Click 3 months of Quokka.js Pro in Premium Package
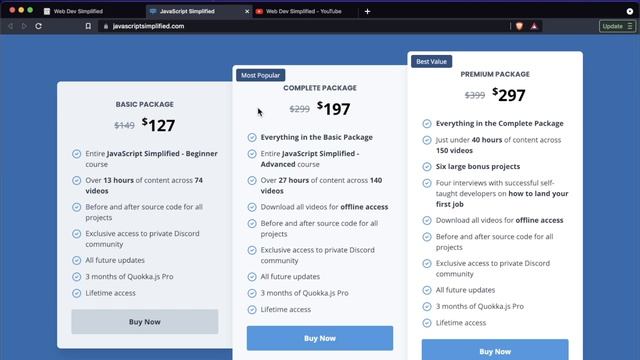The width and height of the screenshot is (640, 360). click(x=480, y=307)
